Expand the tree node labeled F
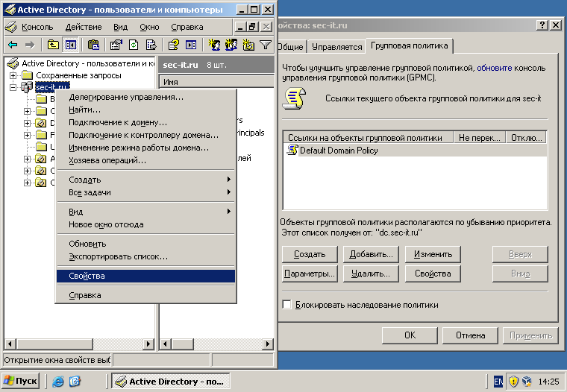This screenshot has width=567, height=392. point(27,135)
